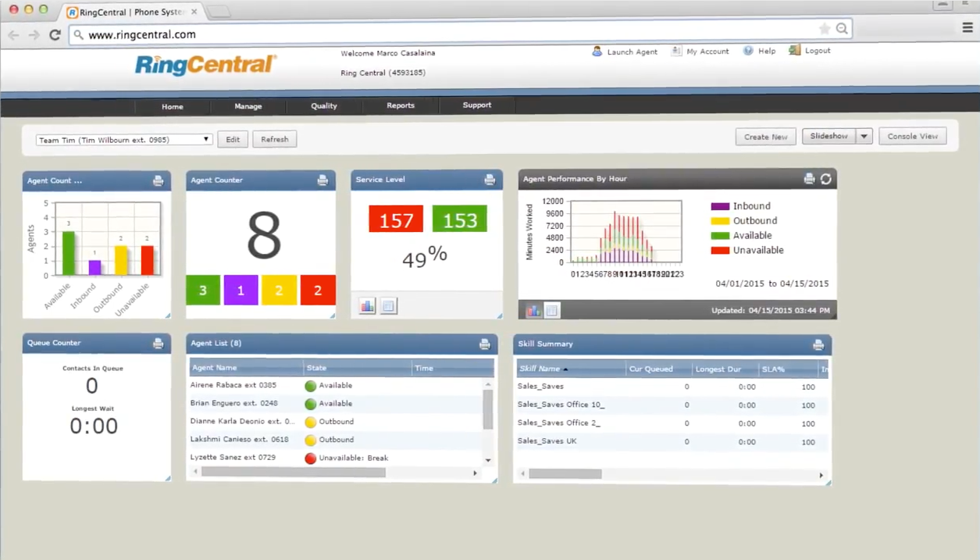This screenshot has width=980, height=560.
Task: Click the Launch Agent icon
Action: pos(597,51)
